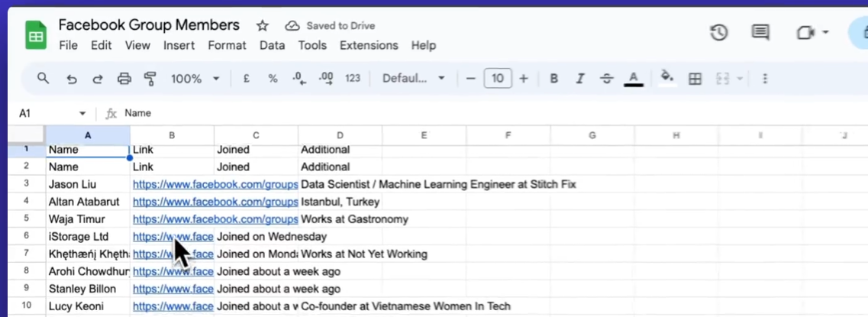Open the borders tool
The height and width of the screenshot is (317, 868).
click(x=695, y=79)
